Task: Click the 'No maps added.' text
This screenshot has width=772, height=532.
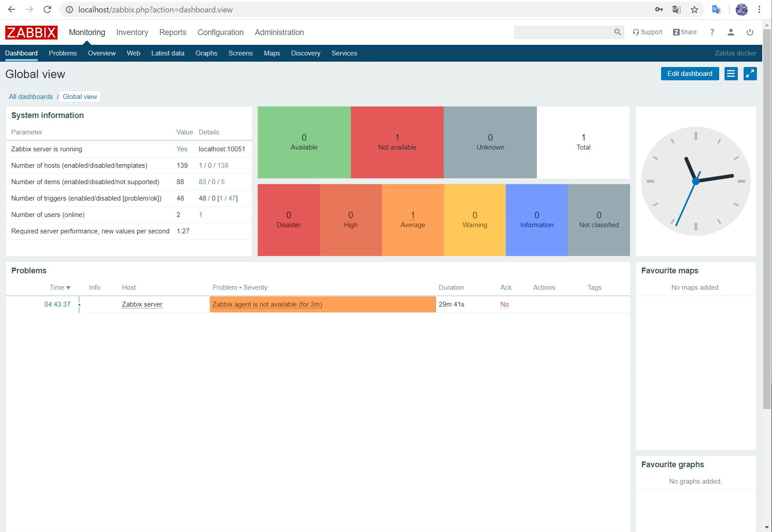Action: [695, 288]
